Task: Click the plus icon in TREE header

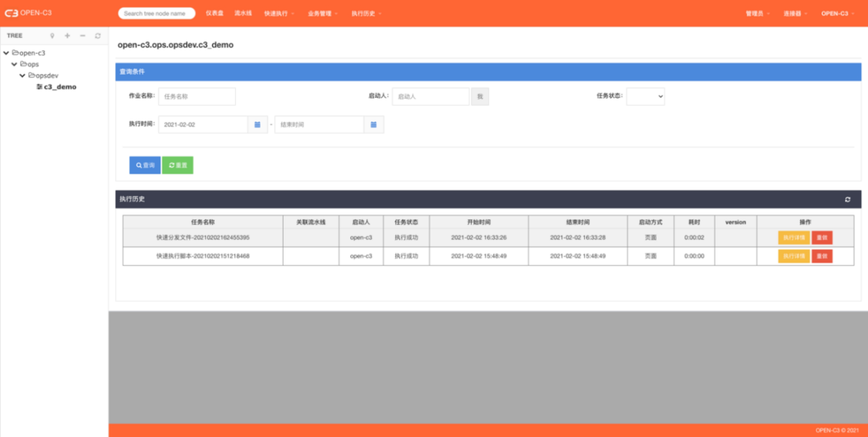Action: tap(67, 36)
